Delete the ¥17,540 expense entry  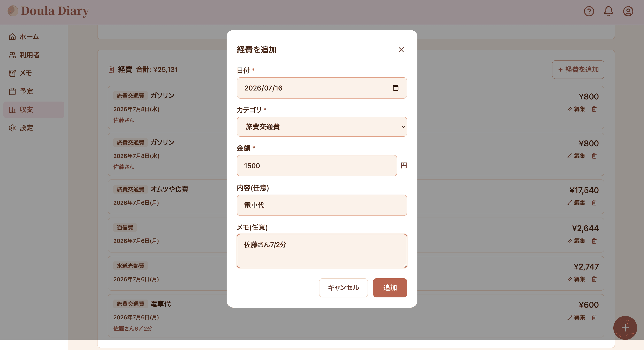594,203
